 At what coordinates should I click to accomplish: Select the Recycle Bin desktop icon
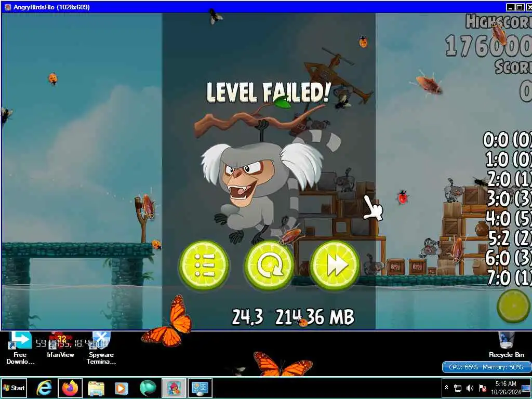[506, 345]
